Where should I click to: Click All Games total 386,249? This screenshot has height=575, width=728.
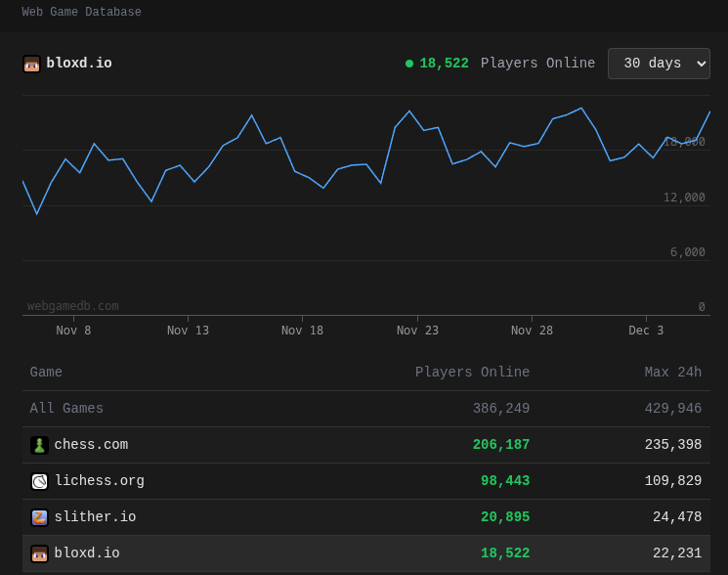click(x=501, y=408)
